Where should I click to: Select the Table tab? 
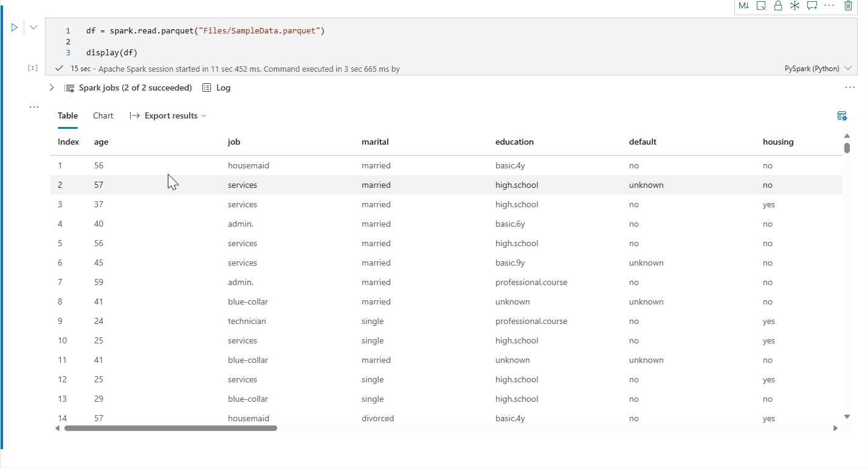pos(67,115)
